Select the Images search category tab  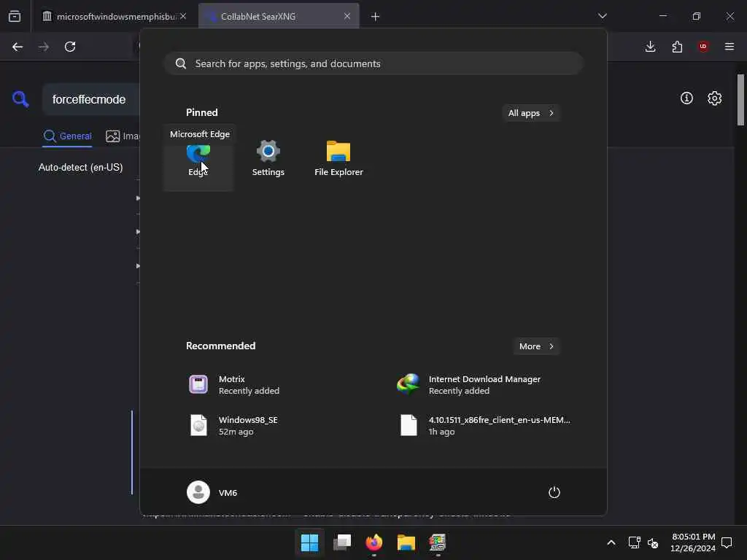[123, 136]
